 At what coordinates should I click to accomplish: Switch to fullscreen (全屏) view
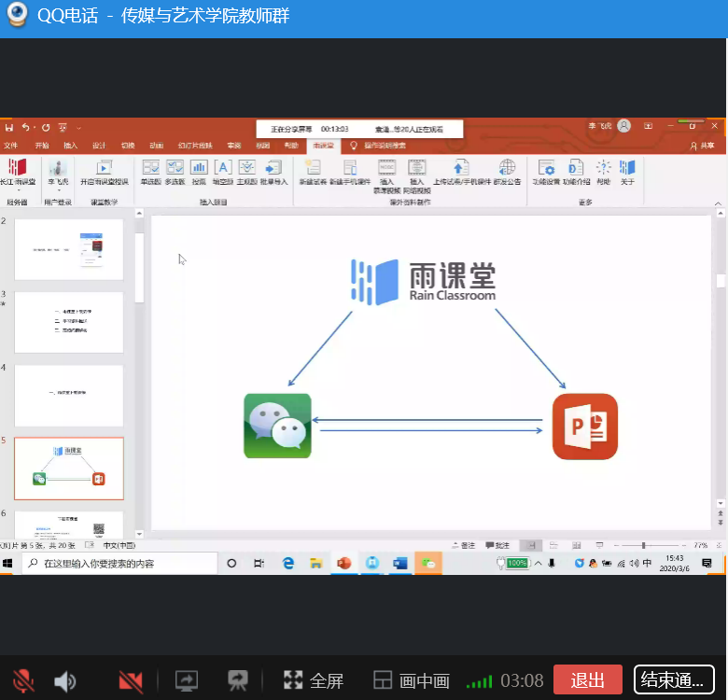pos(314,681)
